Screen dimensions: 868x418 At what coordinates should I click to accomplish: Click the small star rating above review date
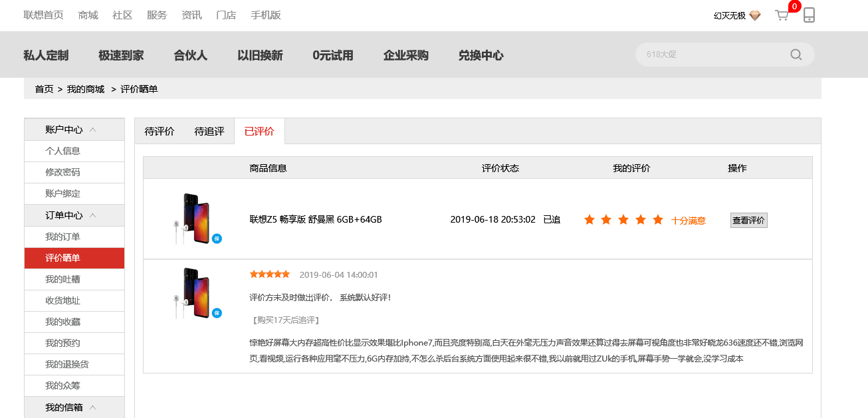[270, 274]
